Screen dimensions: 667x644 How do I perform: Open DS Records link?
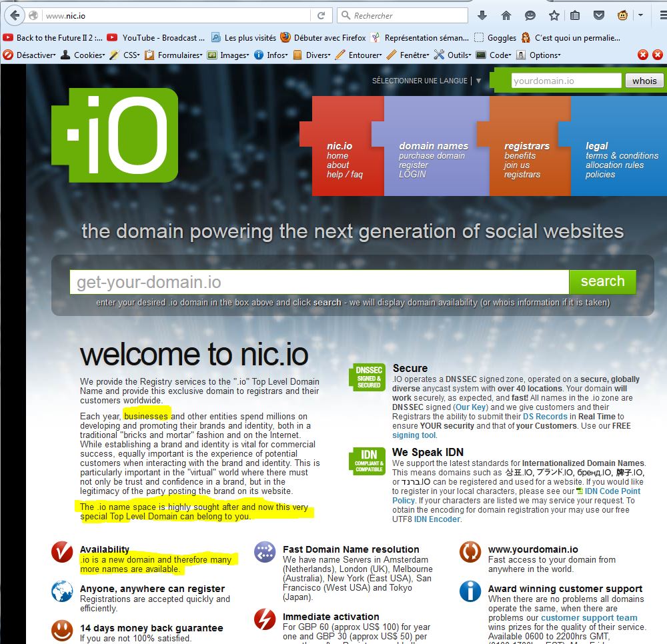click(x=545, y=417)
